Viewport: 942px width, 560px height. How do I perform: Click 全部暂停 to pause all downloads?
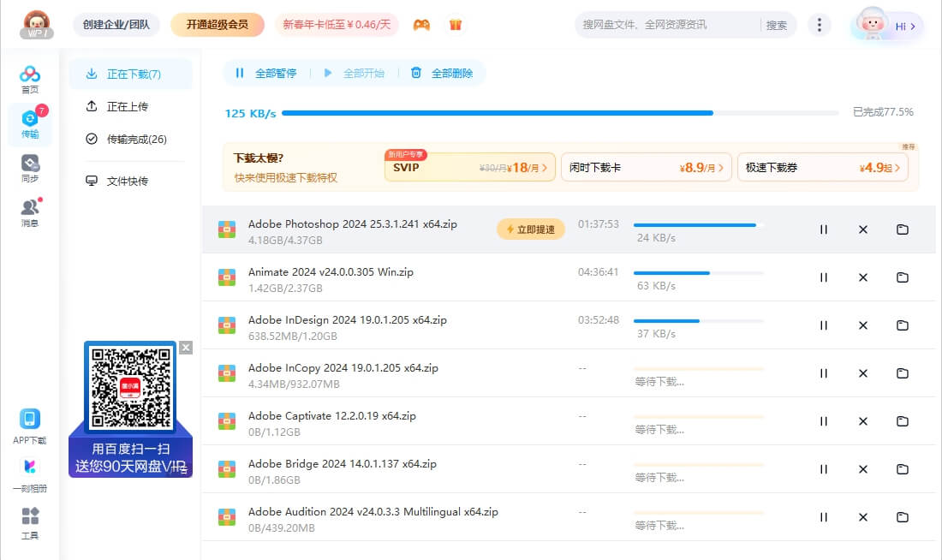[266, 74]
